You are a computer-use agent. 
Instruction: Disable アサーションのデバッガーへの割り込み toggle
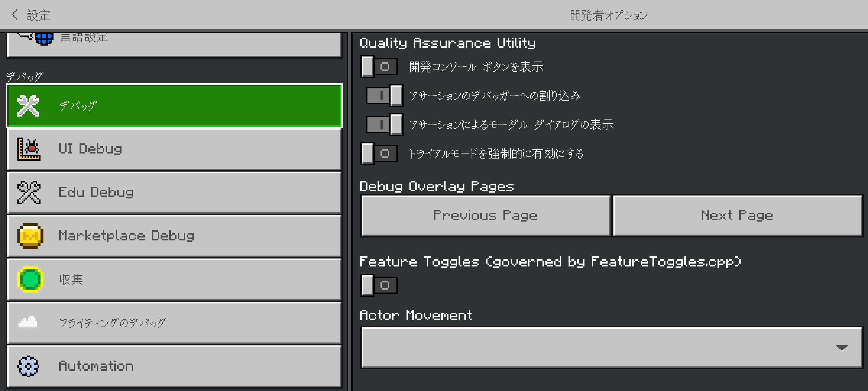[385, 96]
